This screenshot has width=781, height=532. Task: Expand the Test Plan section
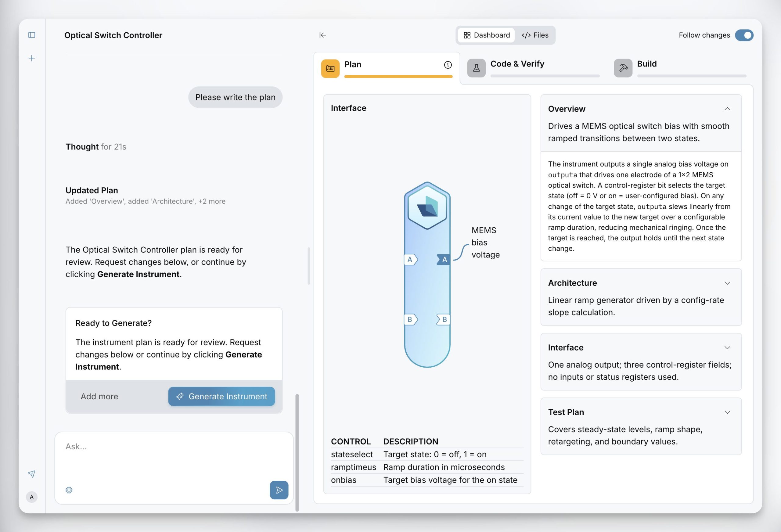pos(727,412)
